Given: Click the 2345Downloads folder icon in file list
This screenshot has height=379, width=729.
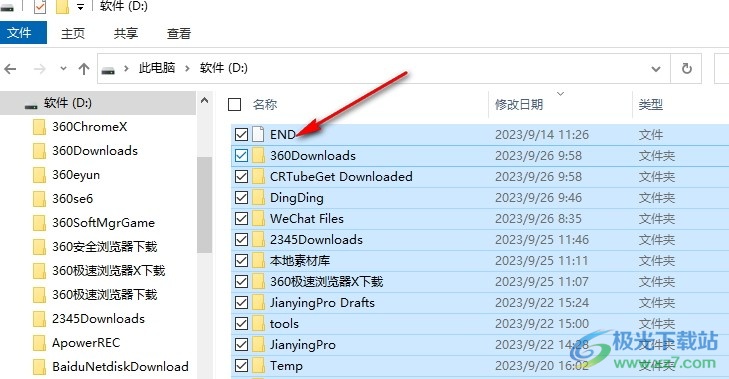Looking at the screenshot, I should (x=258, y=239).
